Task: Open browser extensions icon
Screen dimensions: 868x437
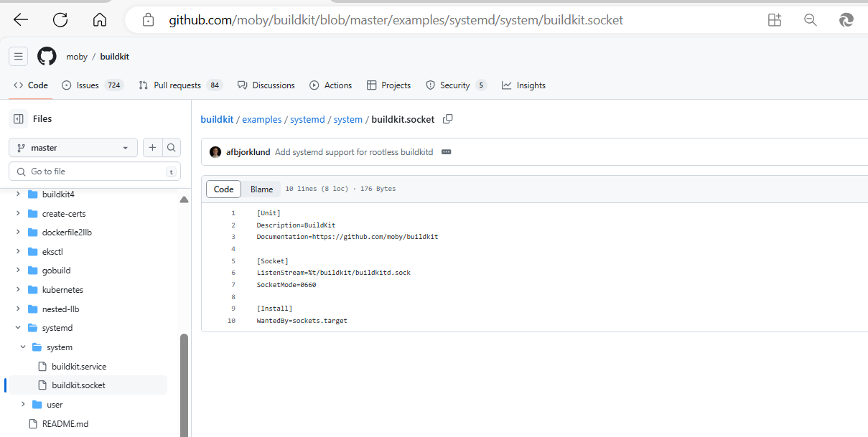Action: click(775, 20)
